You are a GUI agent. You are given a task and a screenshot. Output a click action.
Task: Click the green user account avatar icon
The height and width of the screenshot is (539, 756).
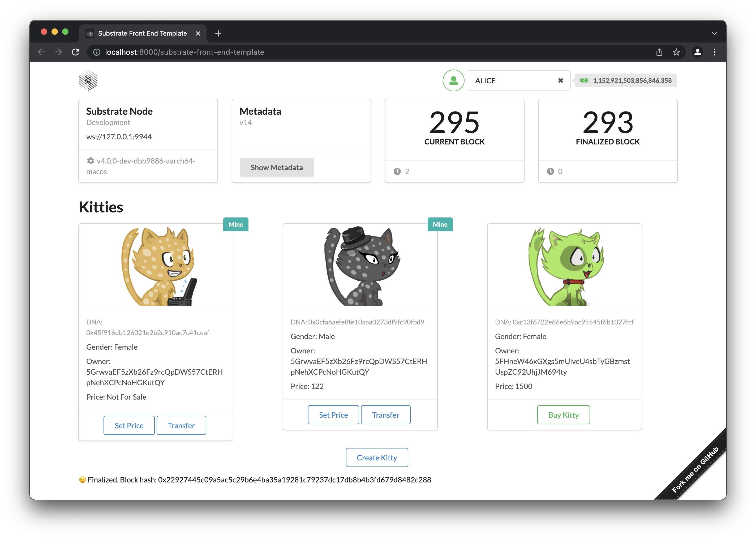(453, 80)
